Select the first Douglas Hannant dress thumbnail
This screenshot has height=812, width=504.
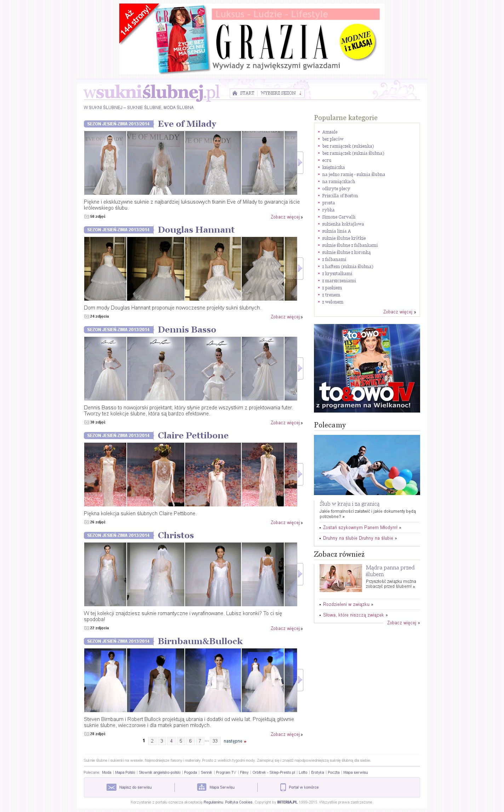(105, 269)
